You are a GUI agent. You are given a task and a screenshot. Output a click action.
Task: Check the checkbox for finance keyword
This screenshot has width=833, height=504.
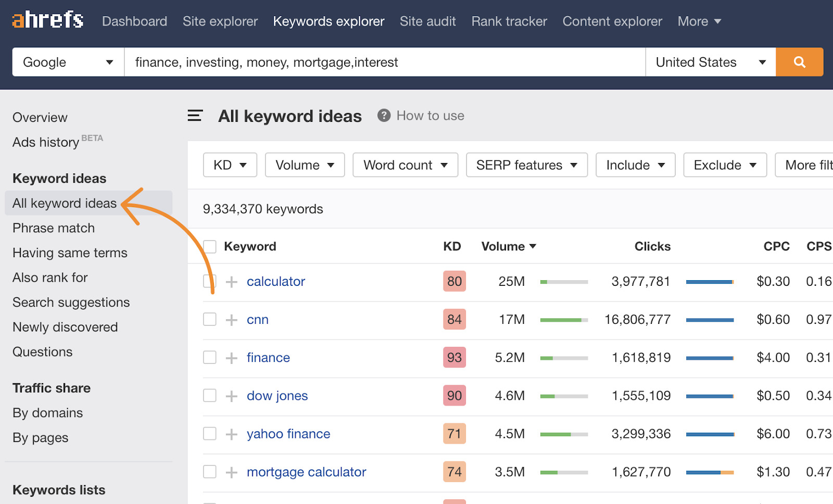click(x=210, y=357)
